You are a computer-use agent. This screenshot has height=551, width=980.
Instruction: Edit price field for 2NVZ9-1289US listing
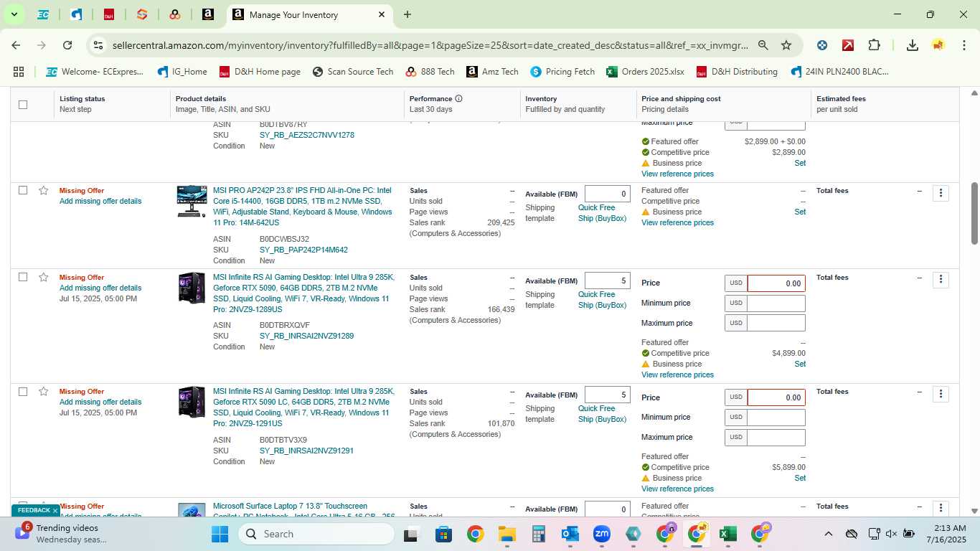tap(776, 283)
